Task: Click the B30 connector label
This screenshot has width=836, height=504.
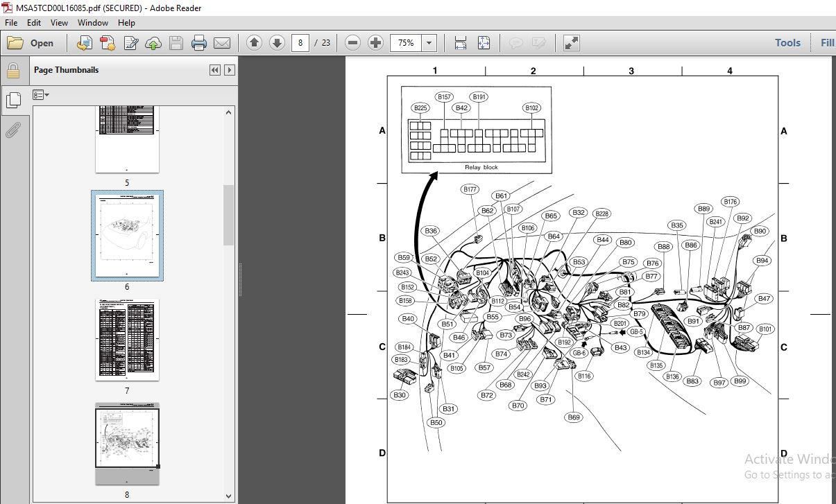Action: tap(399, 395)
